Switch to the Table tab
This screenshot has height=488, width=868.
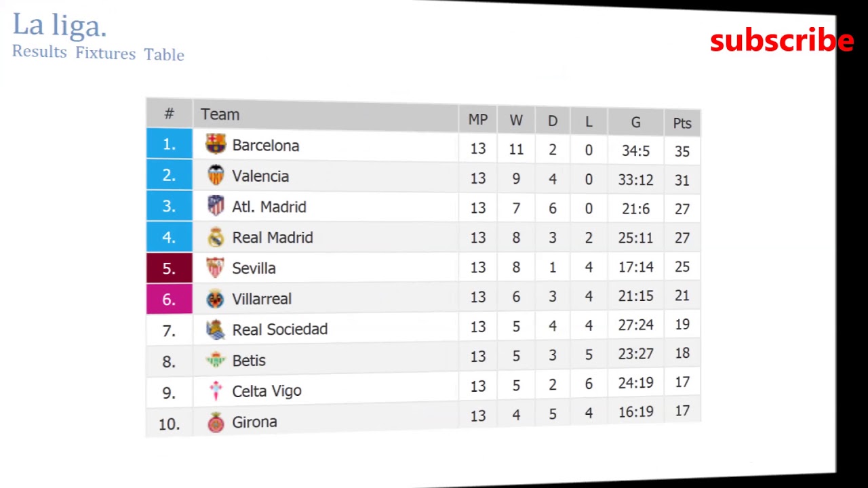pos(164,55)
